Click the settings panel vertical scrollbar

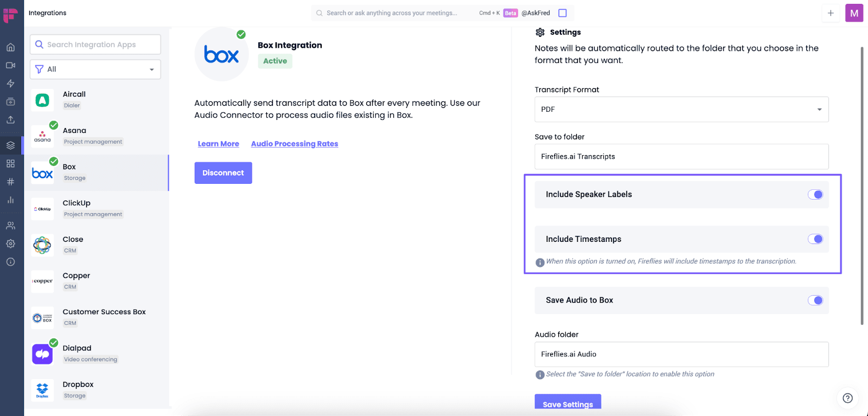[x=862, y=185]
